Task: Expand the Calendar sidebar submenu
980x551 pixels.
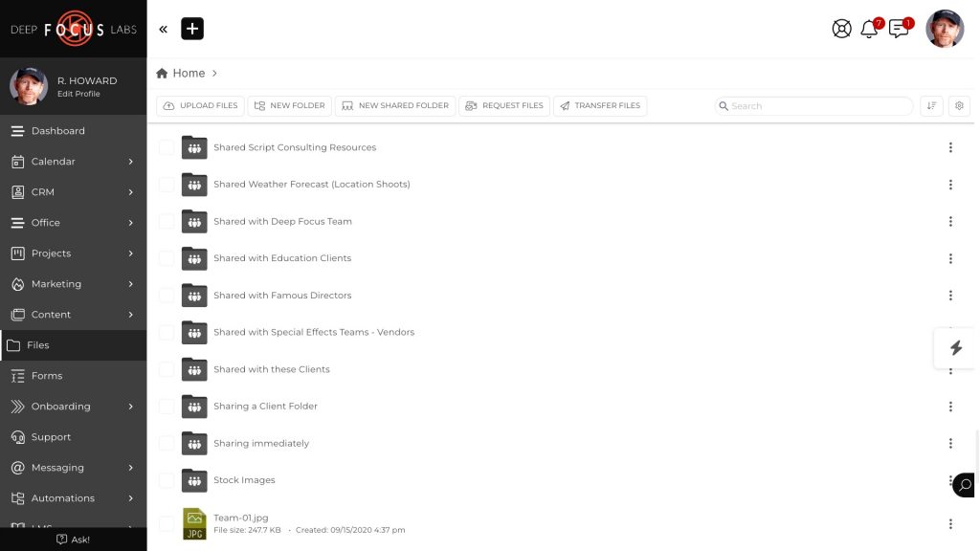Action: pyautogui.click(x=131, y=162)
